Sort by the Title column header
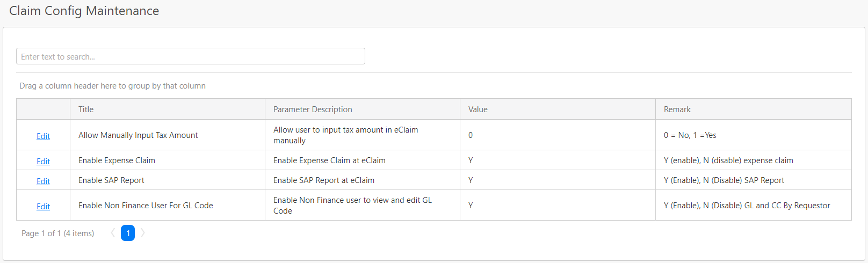This screenshot has width=868, height=263. pos(86,109)
